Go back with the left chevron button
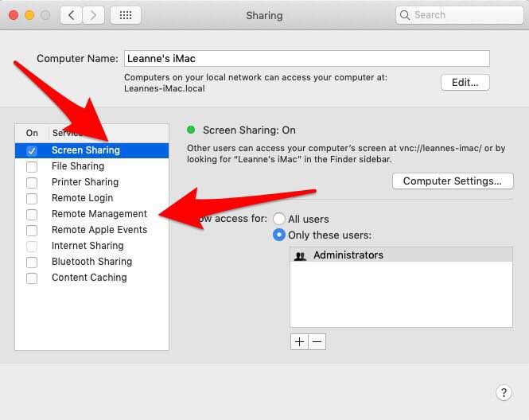Screen dimensions: 529x420 click(71, 15)
